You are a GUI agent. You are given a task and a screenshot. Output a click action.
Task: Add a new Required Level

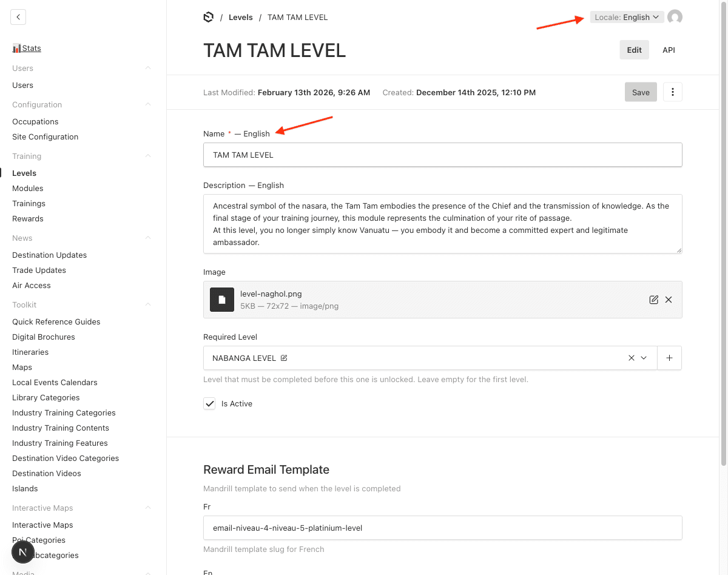coord(669,358)
